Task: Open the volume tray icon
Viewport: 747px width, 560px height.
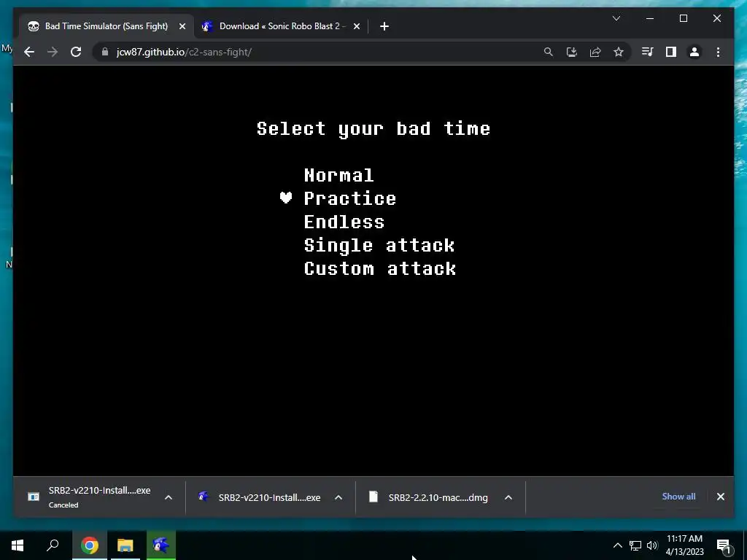Action: click(x=652, y=545)
